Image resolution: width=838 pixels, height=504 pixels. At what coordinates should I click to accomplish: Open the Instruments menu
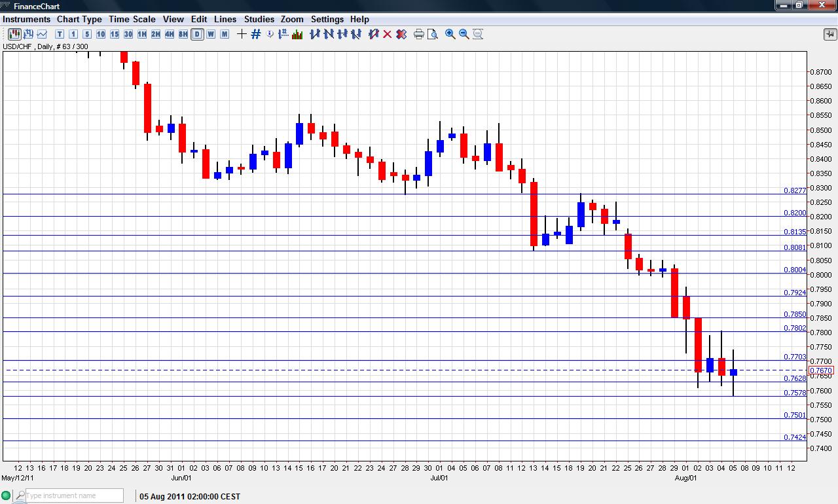(26, 19)
